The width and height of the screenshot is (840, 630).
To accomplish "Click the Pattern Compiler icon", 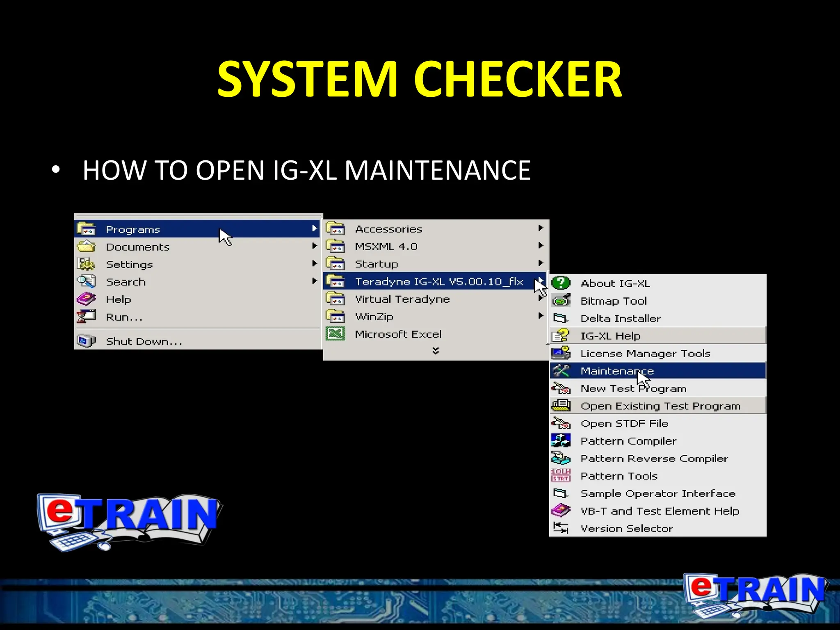I will pyautogui.click(x=561, y=441).
